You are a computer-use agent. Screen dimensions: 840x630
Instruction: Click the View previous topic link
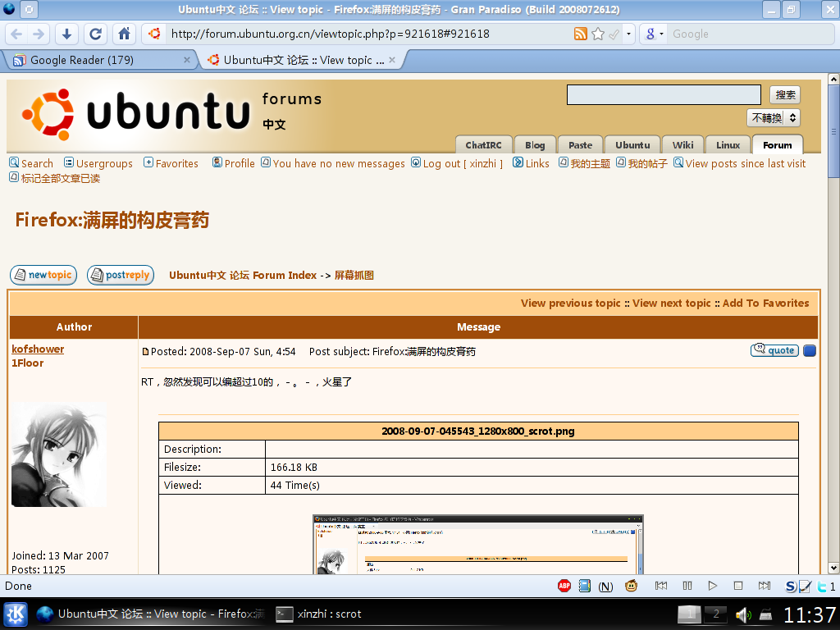[571, 304]
